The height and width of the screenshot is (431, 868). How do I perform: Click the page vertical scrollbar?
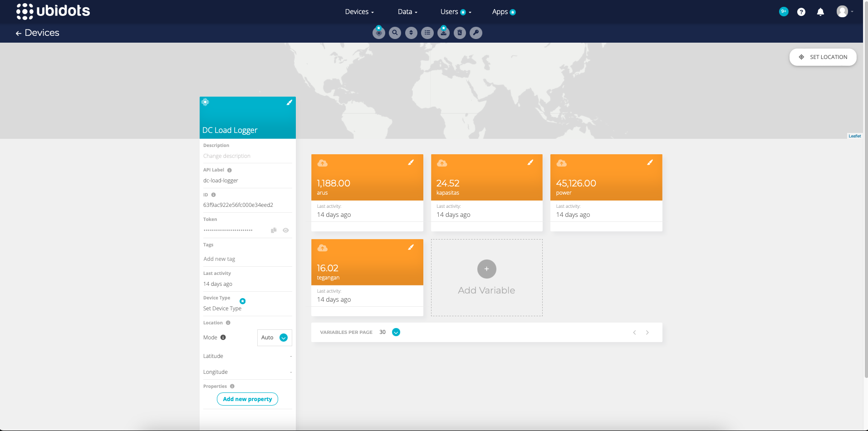(x=866, y=191)
